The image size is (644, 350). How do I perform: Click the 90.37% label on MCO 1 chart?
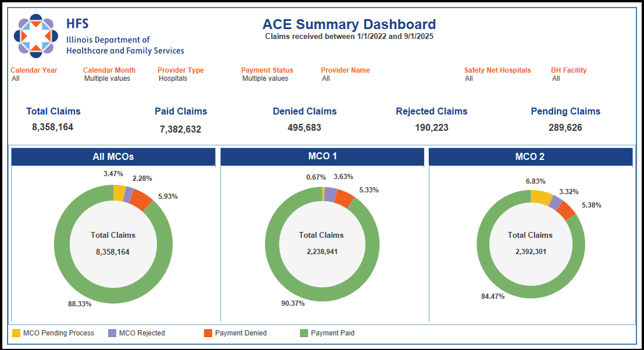pyautogui.click(x=293, y=303)
